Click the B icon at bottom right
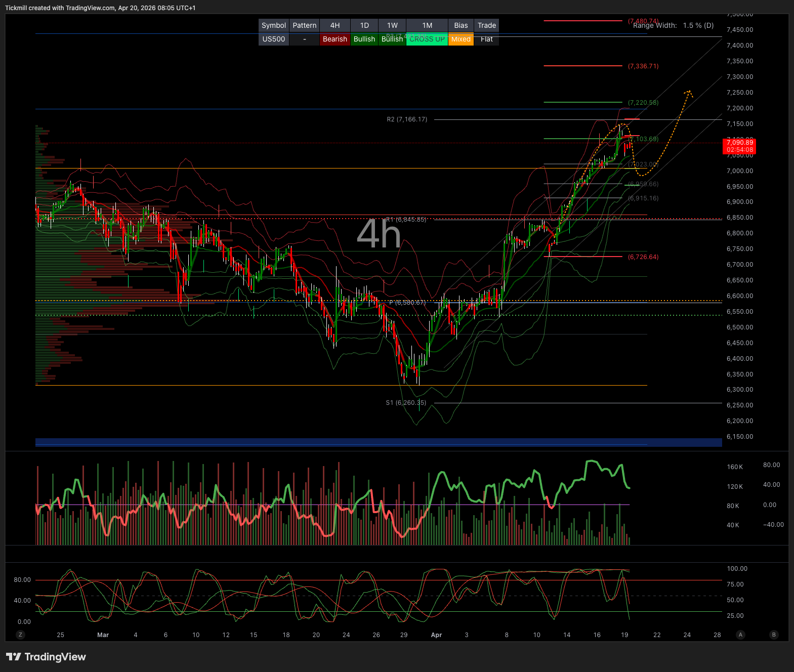794x672 pixels. 773,635
